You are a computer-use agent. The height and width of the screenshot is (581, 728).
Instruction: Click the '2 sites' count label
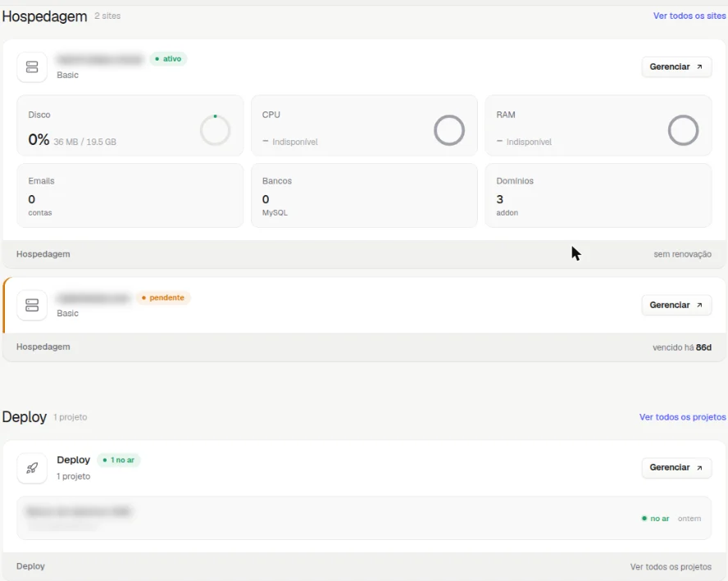(107, 16)
